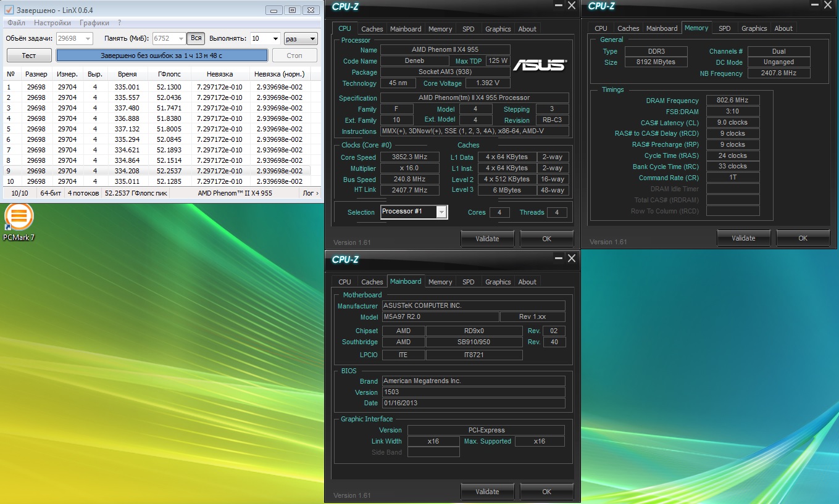Select Graphics tab in the Mainboard CPU-Z window
The height and width of the screenshot is (504, 839).
point(498,282)
